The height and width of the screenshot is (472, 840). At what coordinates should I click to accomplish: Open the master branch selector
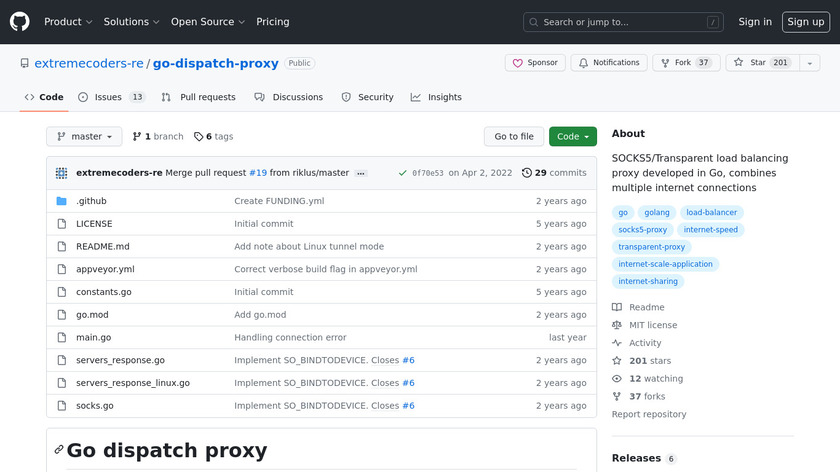84,137
